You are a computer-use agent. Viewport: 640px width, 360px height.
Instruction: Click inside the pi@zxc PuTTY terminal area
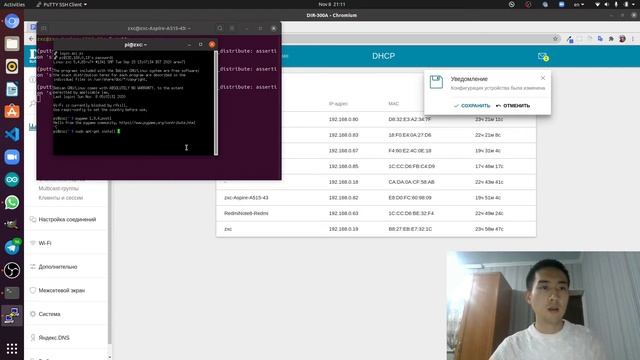(x=133, y=103)
